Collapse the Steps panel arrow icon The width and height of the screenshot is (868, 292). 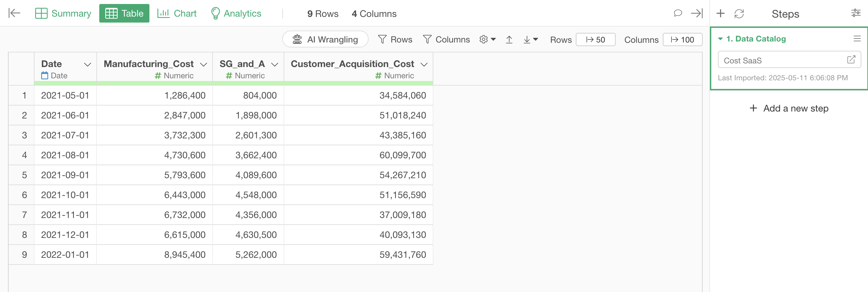click(x=697, y=13)
